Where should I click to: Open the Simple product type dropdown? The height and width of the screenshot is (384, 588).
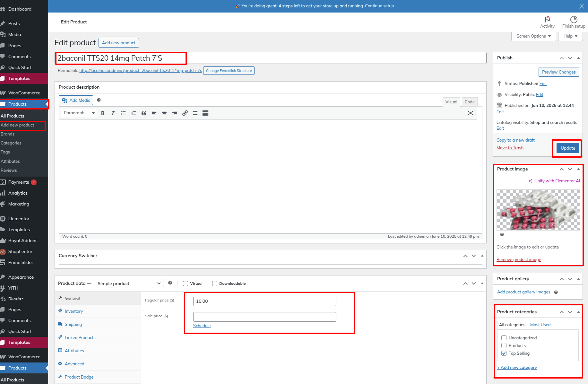129,284
